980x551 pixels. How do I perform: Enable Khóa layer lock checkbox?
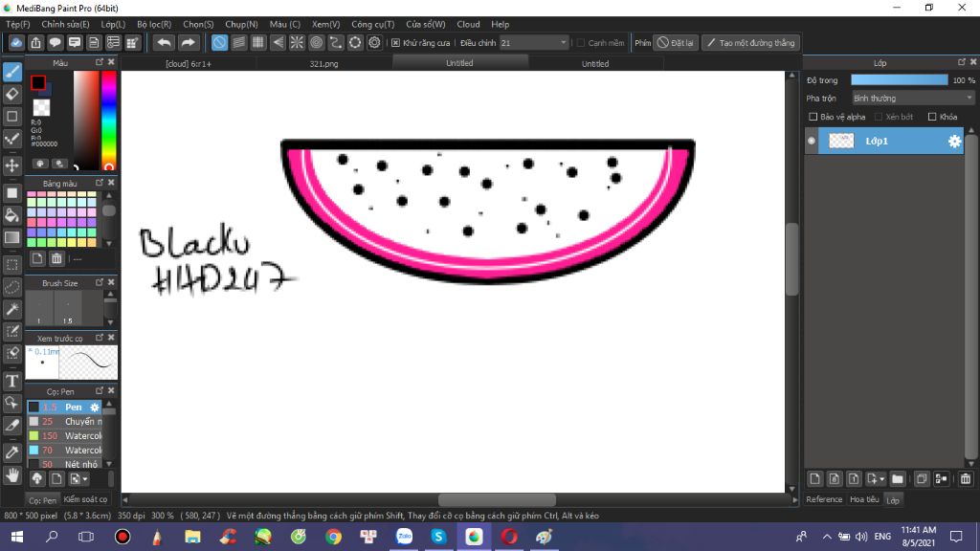tap(932, 117)
